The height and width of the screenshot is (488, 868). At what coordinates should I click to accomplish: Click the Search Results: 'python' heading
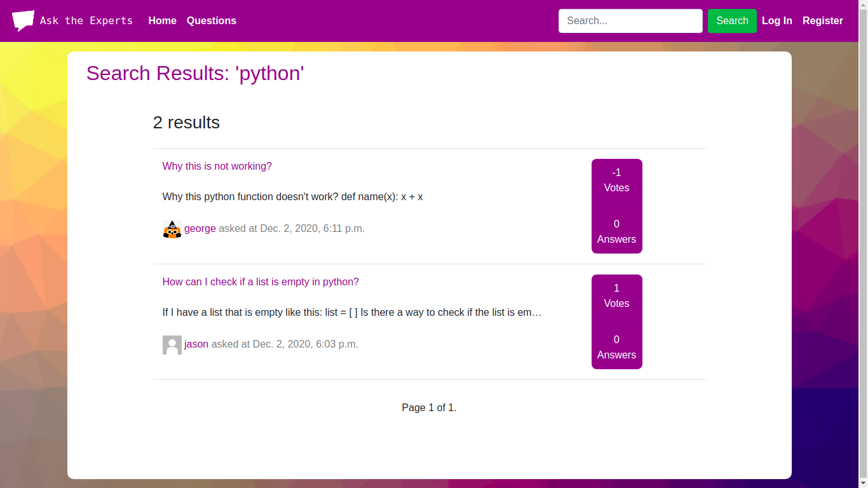point(195,73)
